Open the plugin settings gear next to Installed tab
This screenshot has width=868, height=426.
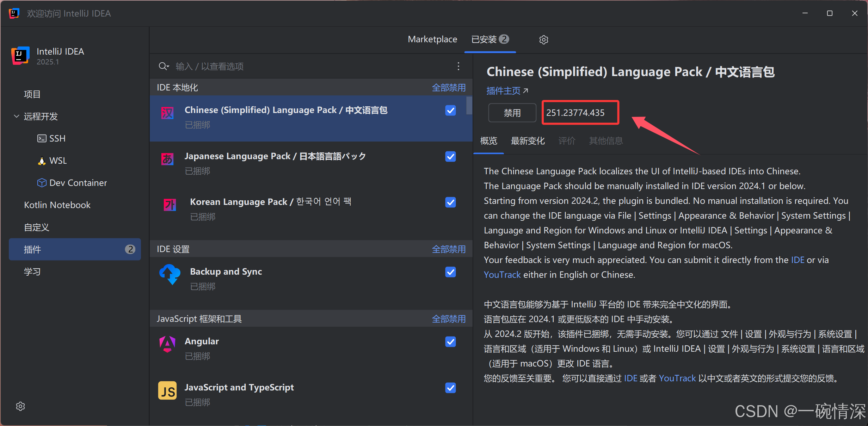(x=543, y=39)
